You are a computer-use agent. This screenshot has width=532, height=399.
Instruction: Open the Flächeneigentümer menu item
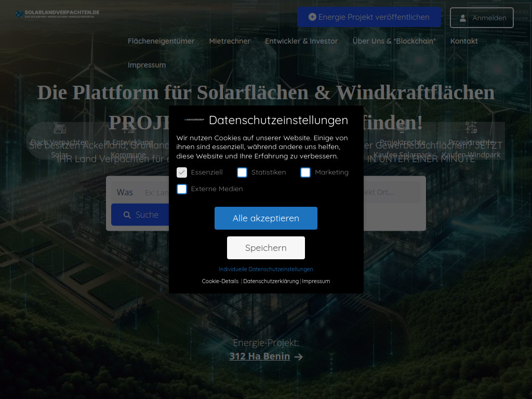pos(161,41)
